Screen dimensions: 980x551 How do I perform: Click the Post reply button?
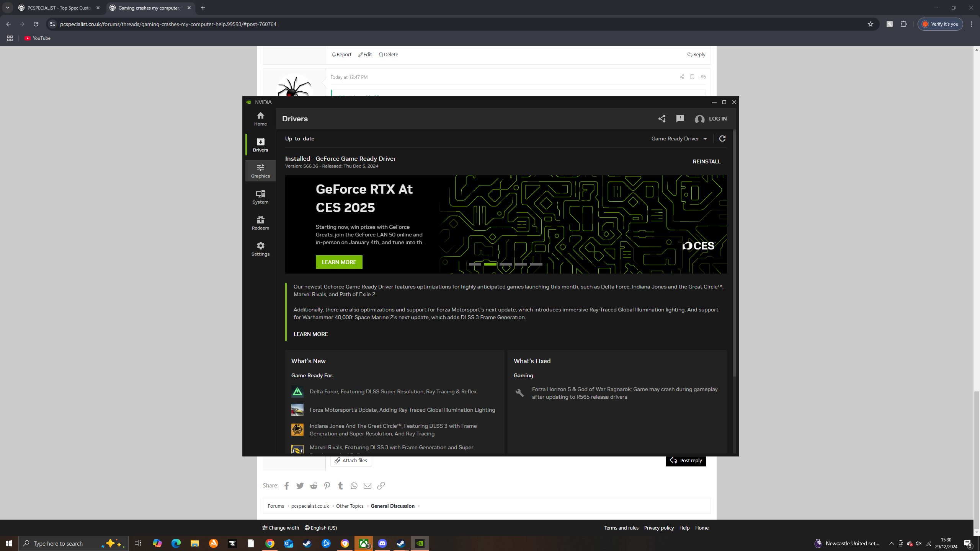(x=686, y=461)
